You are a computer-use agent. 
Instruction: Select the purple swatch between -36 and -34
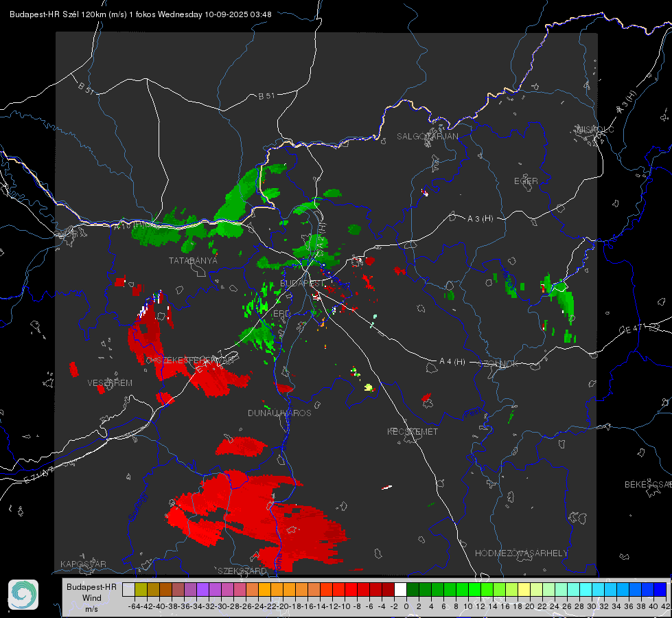pyautogui.click(x=190, y=589)
